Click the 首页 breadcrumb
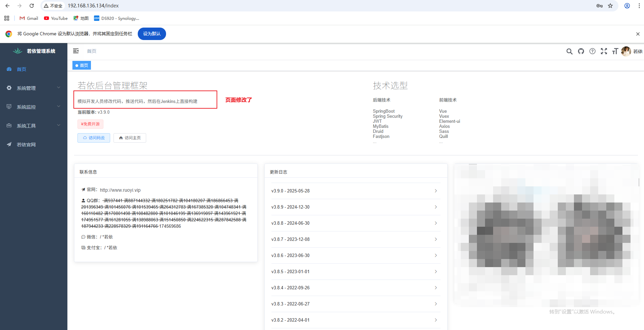 (92, 51)
